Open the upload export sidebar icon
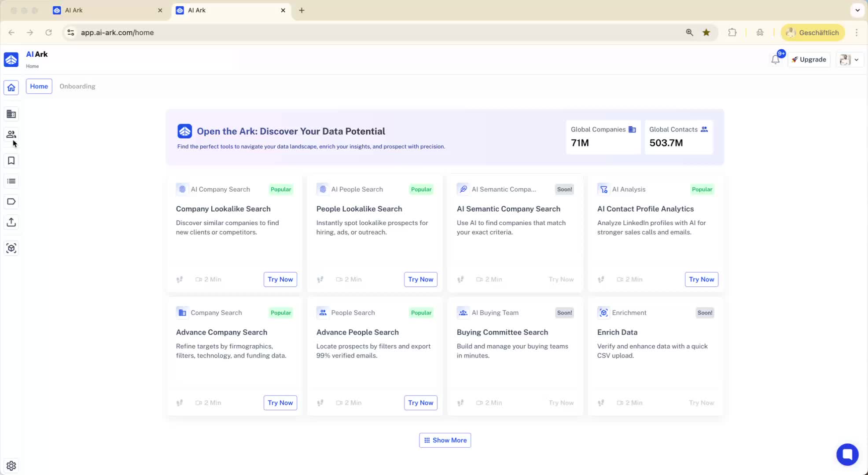The width and height of the screenshot is (868, 475). click(x=11, y=222)
